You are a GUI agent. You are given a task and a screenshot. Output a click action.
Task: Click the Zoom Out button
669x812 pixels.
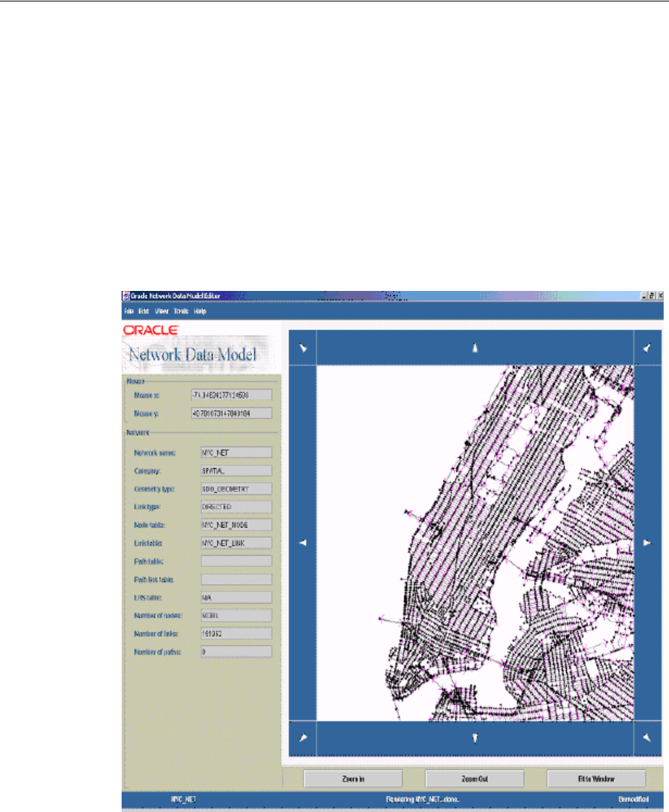[x=475, y=779]
